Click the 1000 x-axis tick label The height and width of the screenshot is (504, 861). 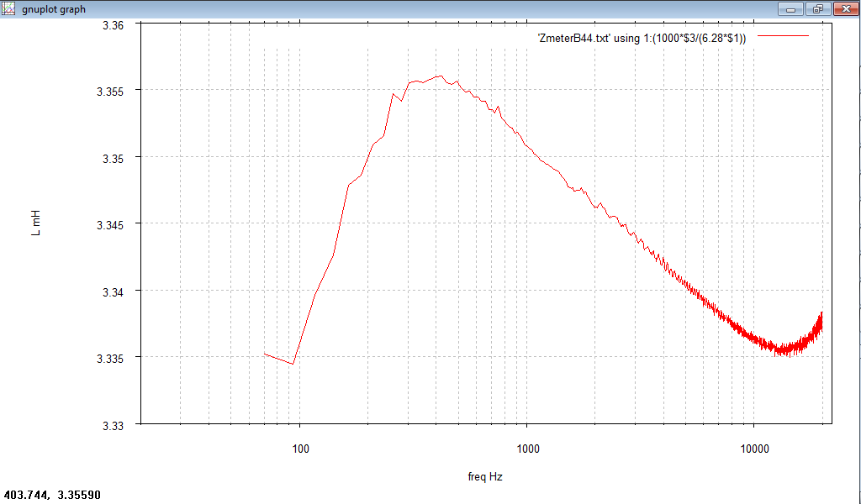click(x=528, y=449)
